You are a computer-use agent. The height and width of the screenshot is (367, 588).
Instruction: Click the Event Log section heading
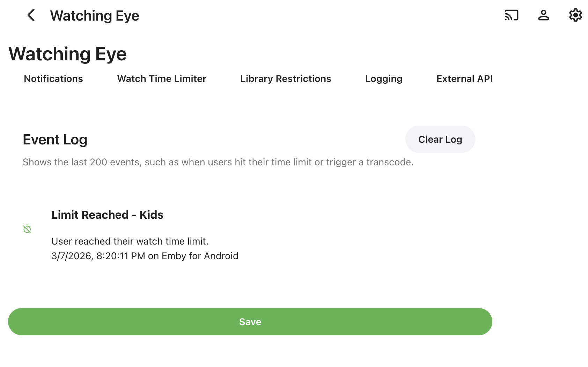[x=55, y=140]
